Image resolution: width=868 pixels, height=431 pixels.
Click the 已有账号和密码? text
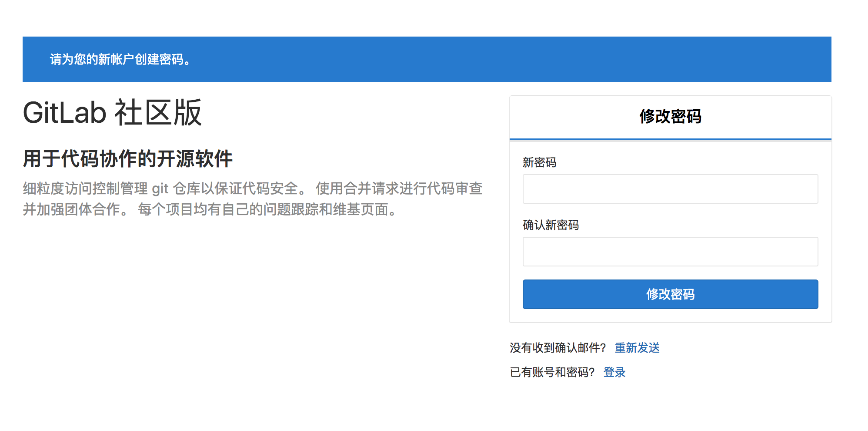(x=552, y=372)
